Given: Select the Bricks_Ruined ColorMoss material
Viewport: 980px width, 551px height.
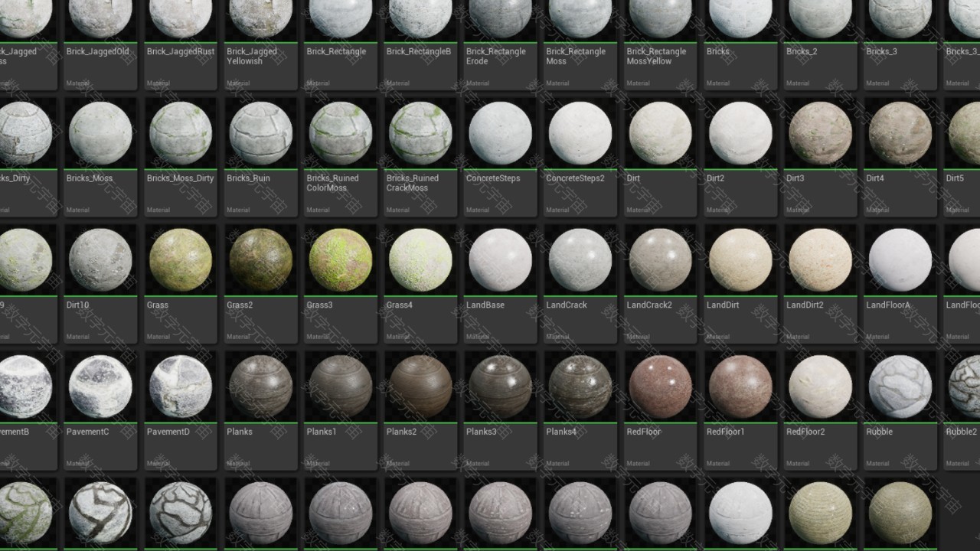Looking at the screenshot, I should click(341, 156).
